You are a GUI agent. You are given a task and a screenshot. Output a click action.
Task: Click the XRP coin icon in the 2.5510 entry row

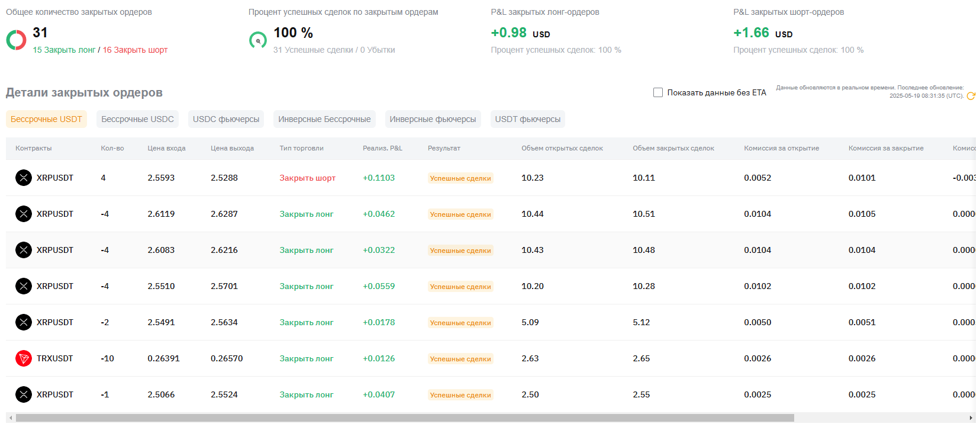tap(24, 286)
